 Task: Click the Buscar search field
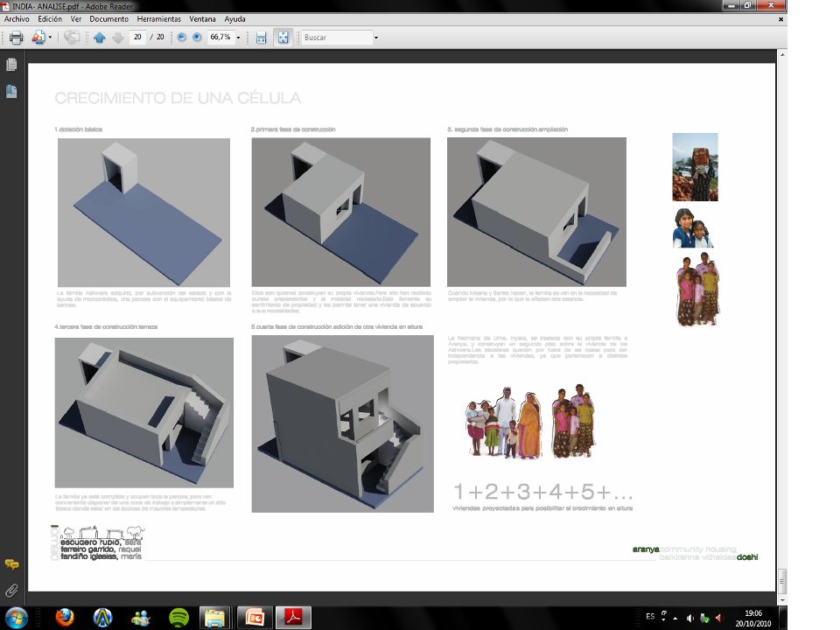click(336, 38)
